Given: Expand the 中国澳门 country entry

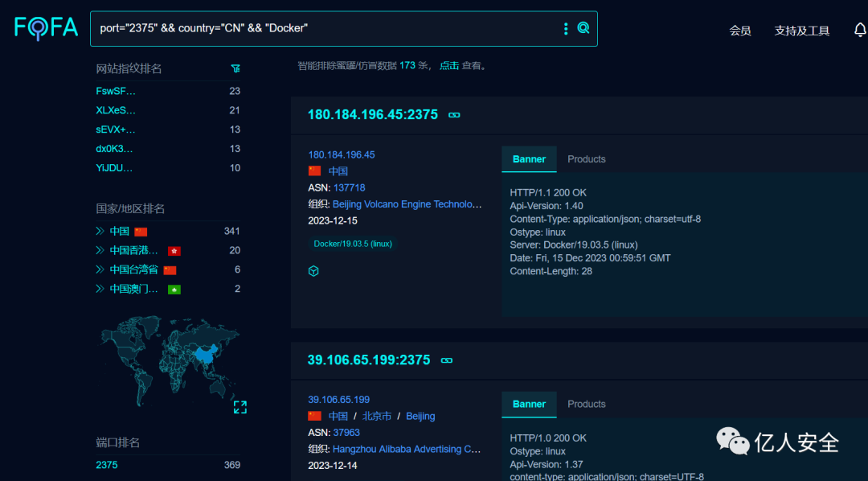Looking at the screenshot, I should tap(100, 289).
